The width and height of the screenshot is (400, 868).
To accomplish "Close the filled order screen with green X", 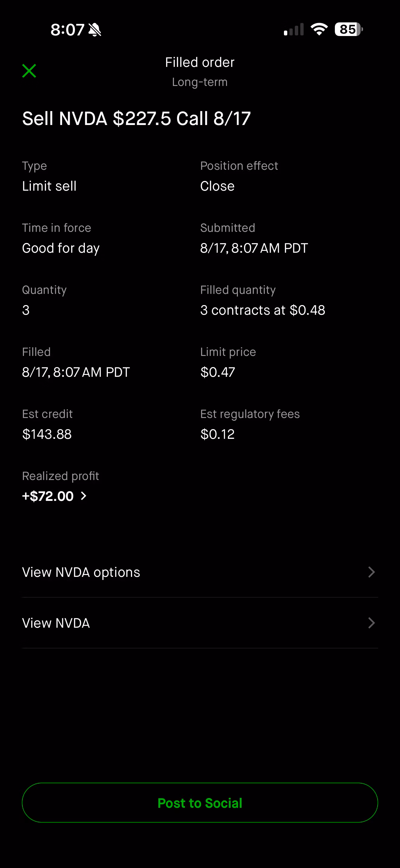I will coord(29,71).
